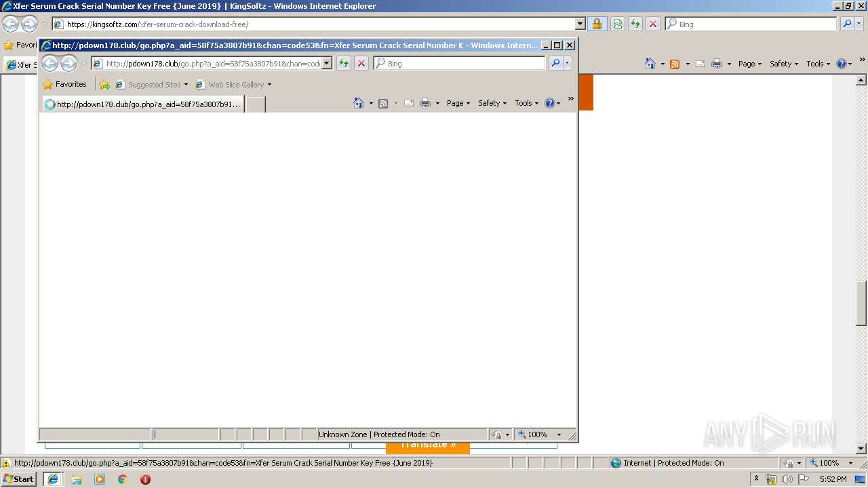Open the main window Tools menu
Image resolution: width=868 pixels, height=488 pixels.
pos(818,64)
